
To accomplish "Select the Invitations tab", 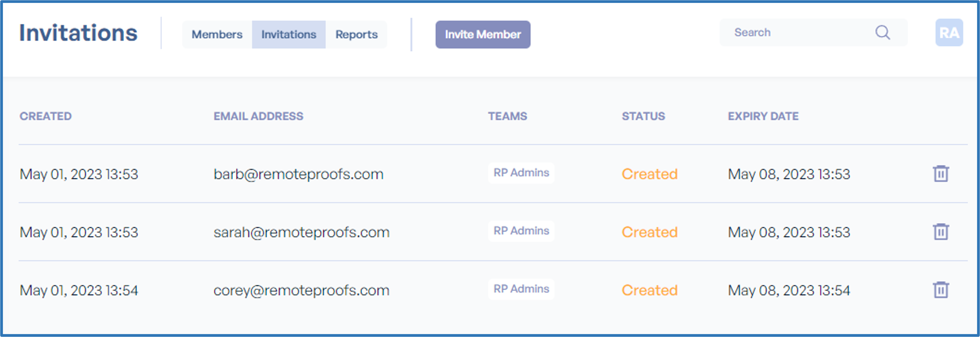I will pos(289,35).
